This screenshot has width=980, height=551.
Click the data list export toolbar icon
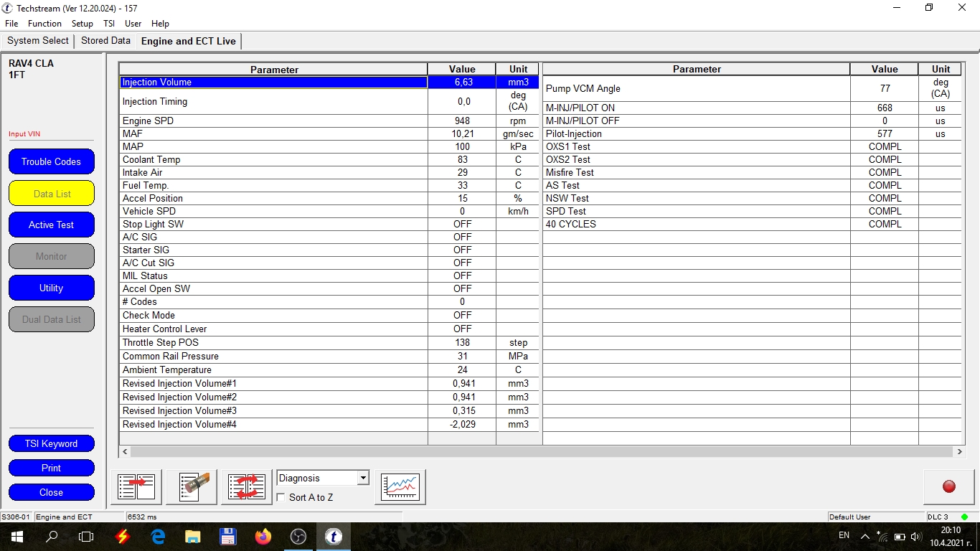click(x=136, y=487)
